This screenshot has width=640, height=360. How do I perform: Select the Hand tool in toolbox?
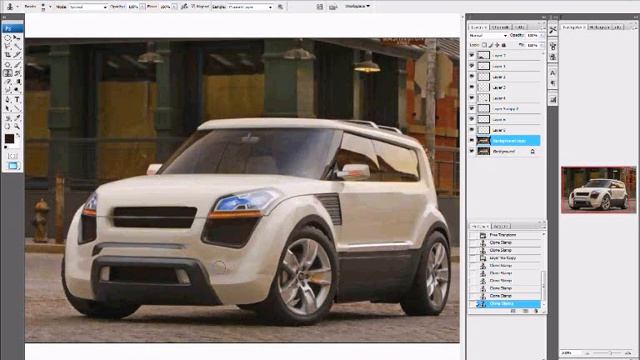click(x=7, y=126)
